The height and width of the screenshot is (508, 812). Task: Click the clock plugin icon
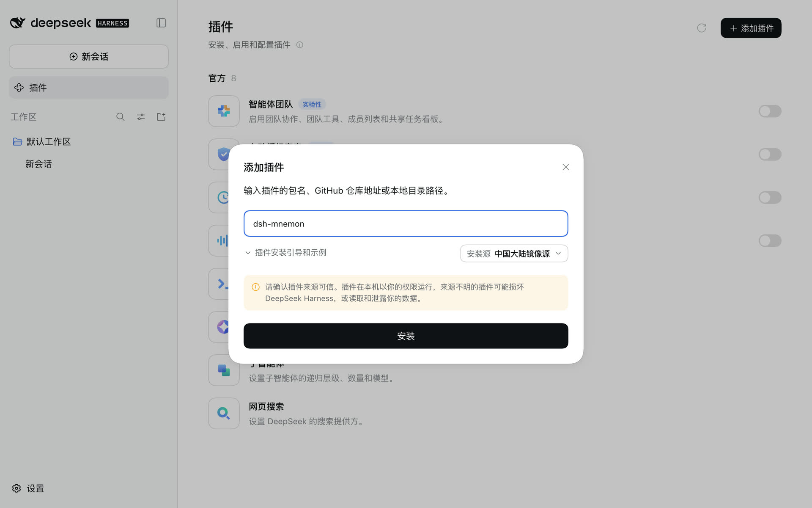(219, 197)
